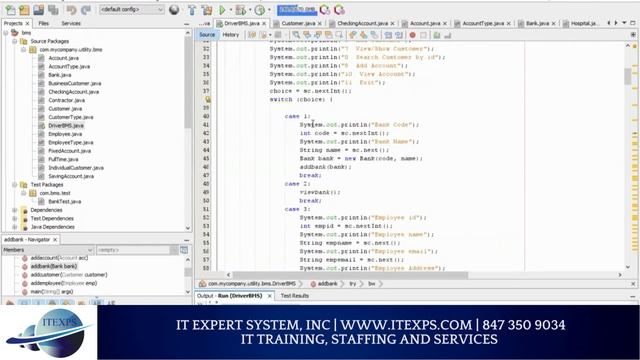This screenshot has width=640, height=360.
Task: Open the CheckingAccount.java editor tab
Action: 362,23
